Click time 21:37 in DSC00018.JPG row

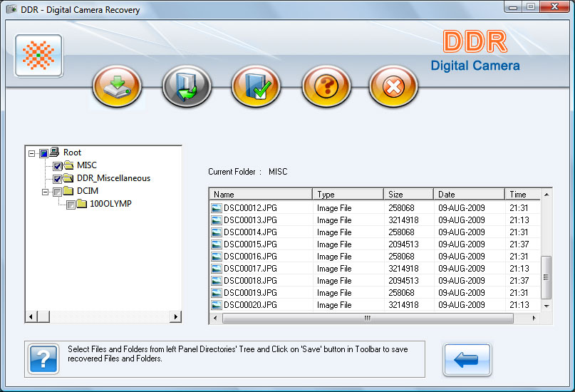tap(519, 281)
